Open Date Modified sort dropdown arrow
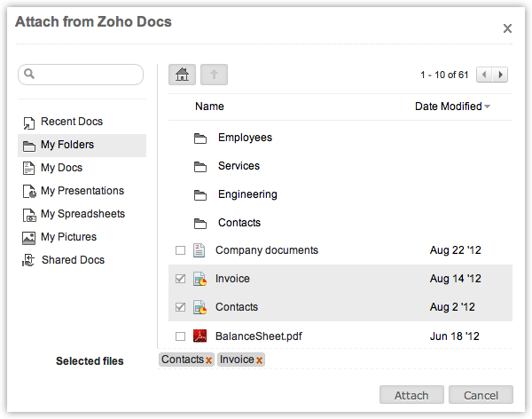This screenshot has width=532, height=419. (x=488, y=107)
